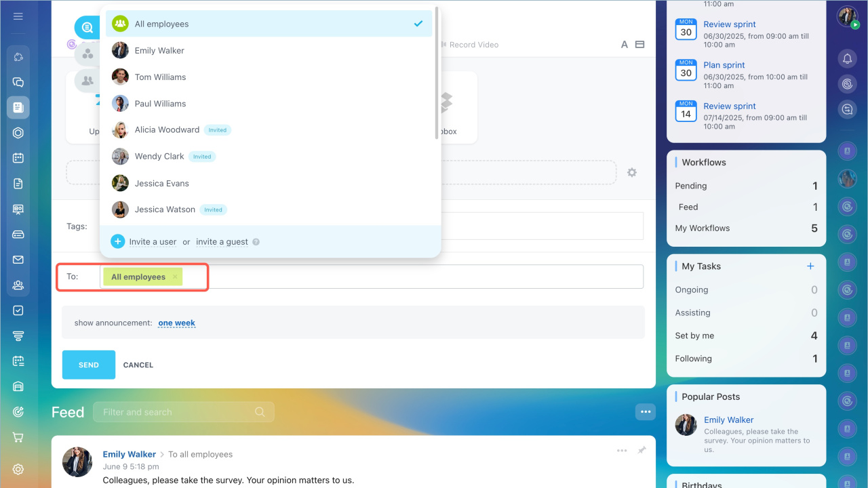Click the notifications bell icon
868x488 pixels.
pos(847,59)
